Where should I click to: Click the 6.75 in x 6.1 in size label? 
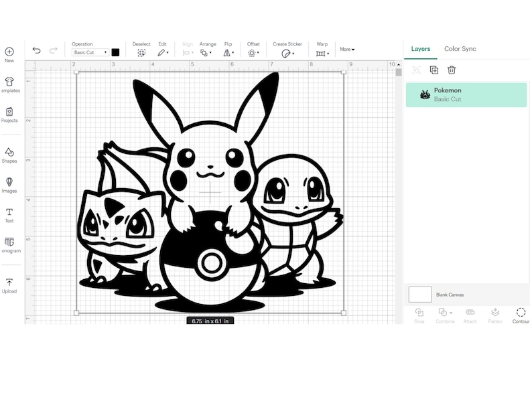tap(210, 321)
